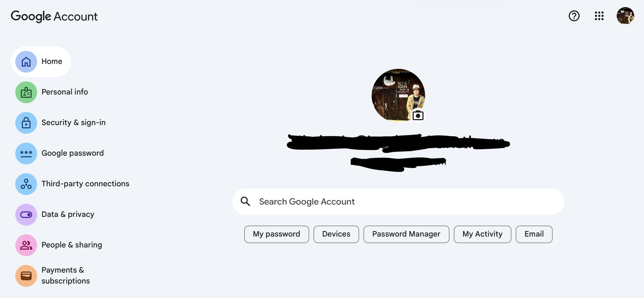Open the Devices shortcut
This screenshot has height=298, width=644.
coord(336,234)
